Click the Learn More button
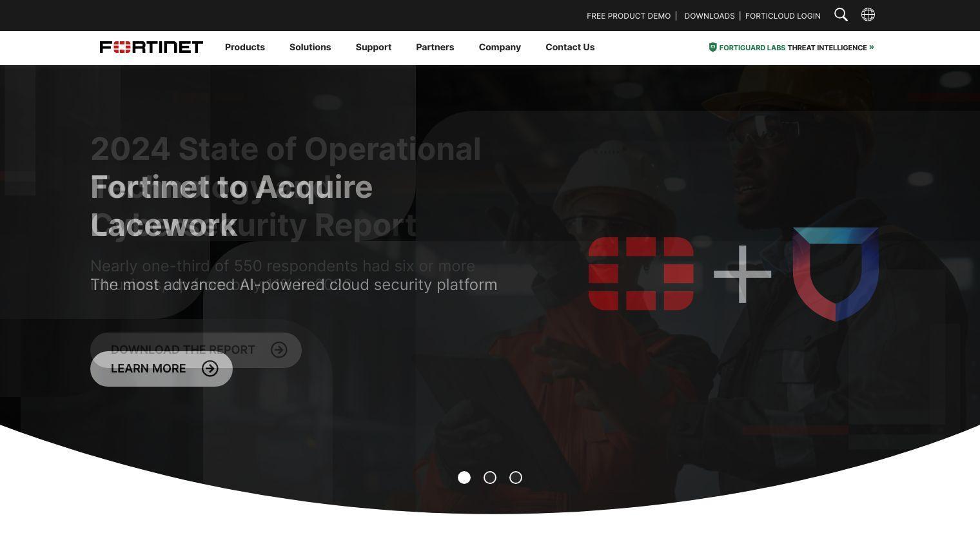The image size is (980, 551). pos(161,369)
